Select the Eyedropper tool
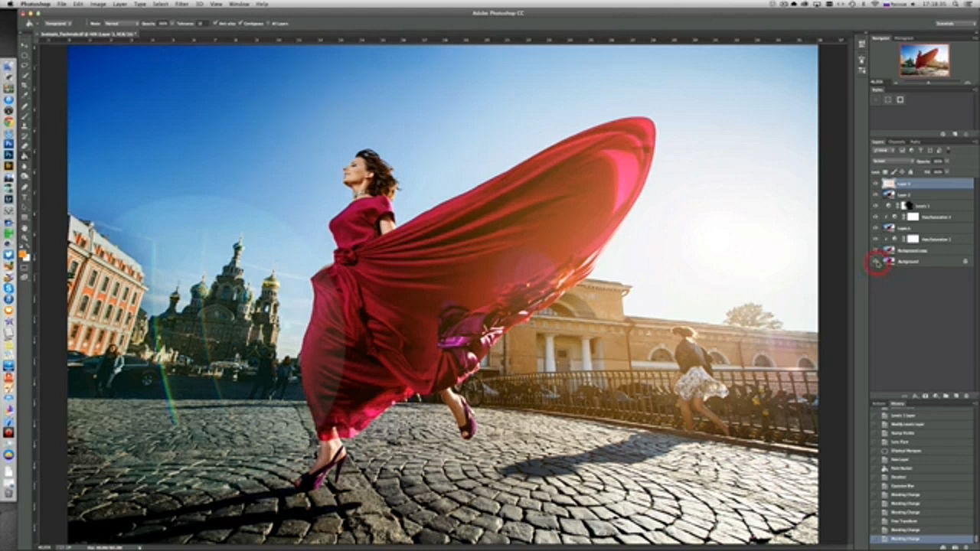The image size is (980, 551). pyautogui.click(x=25, y=96)
